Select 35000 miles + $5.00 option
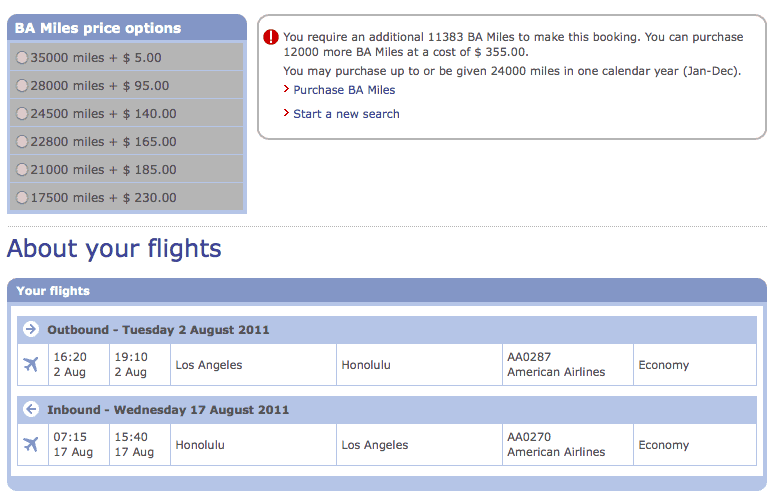This screenshot has height=502, width=775. click(23, 58)
